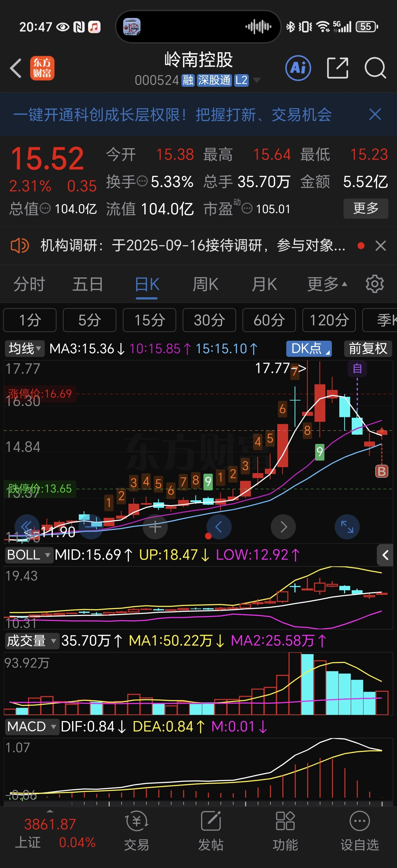Close the 科创成长层 banner
This screenshot has height=868, width=397.
(x=375, y=115)
